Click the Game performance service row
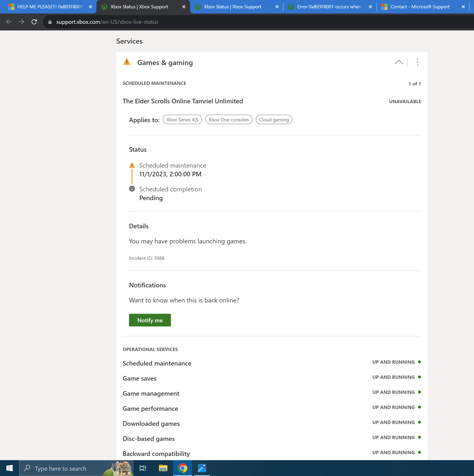The image size is (474, 476). pyautogui.click(x=272, y=408)
